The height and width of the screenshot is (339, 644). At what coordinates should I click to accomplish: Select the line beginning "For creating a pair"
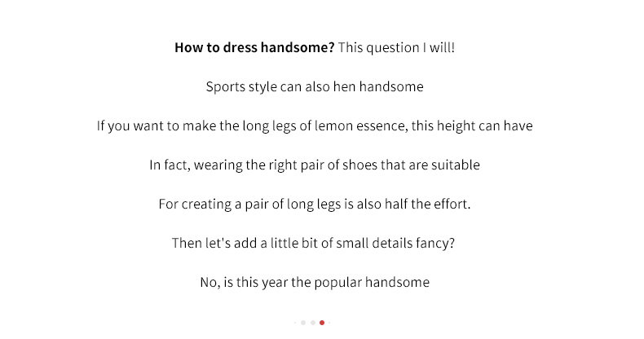click(x=315, y=205)
